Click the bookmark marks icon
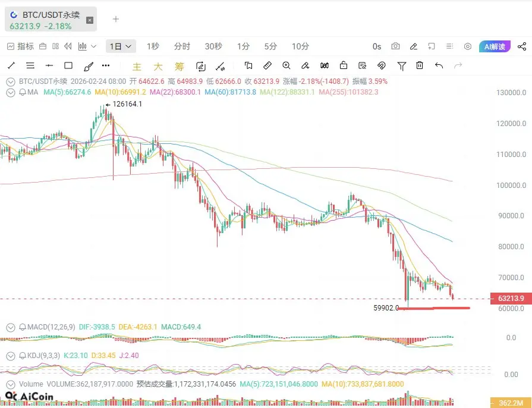The height and width of the screenshot is (408, 532). (x=248, y=65)
